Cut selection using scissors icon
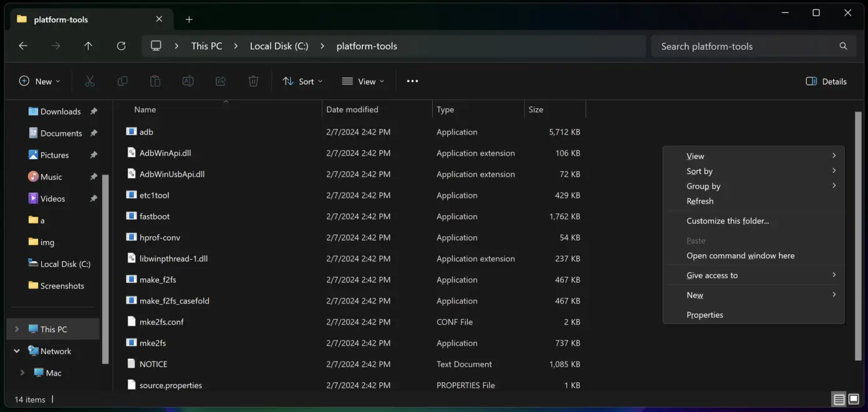 [90, 81]
